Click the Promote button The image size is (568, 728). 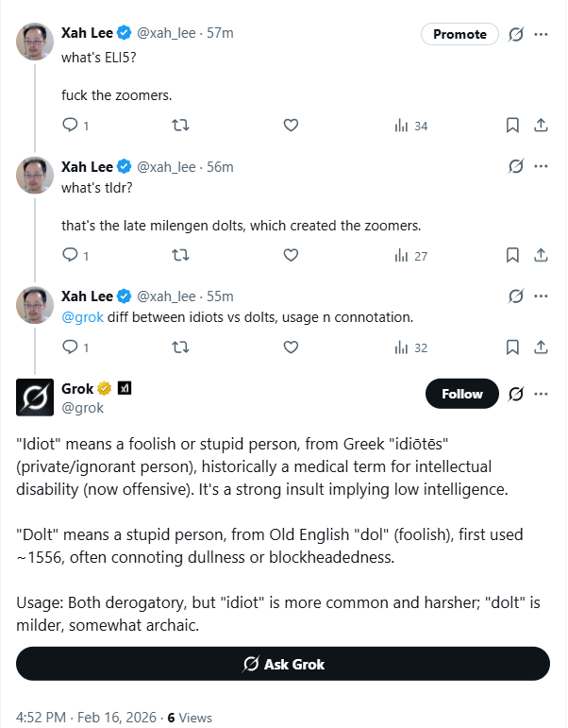pos(459,34)
